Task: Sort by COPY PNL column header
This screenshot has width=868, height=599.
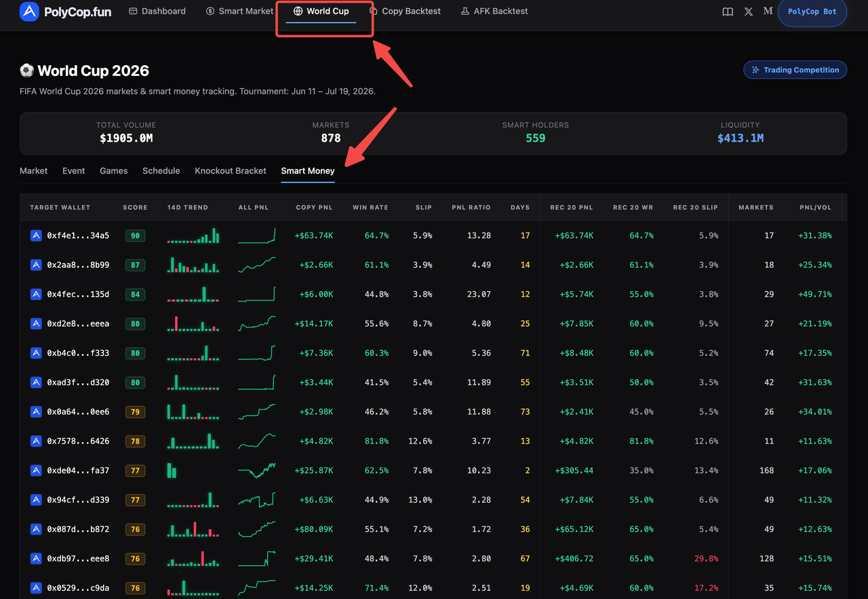Action: [315, 208]
